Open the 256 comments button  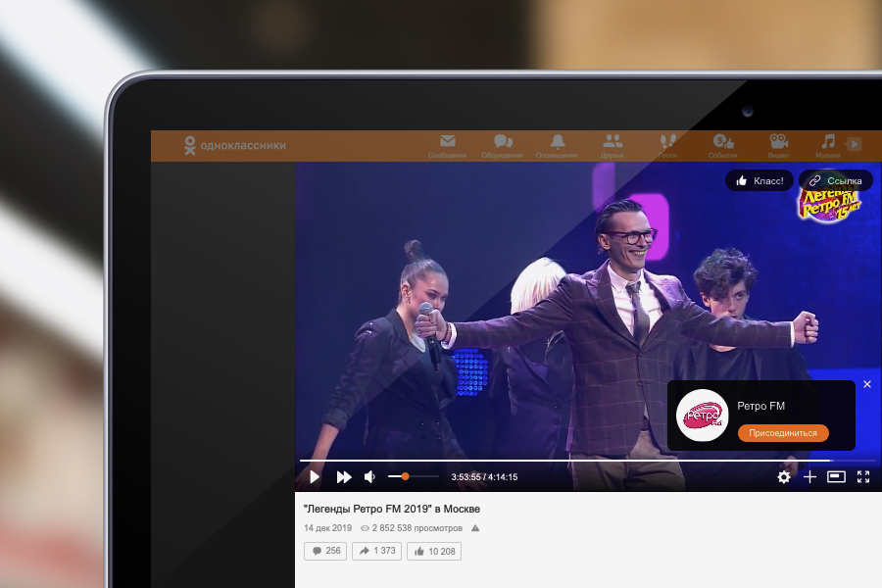point(325,551)
